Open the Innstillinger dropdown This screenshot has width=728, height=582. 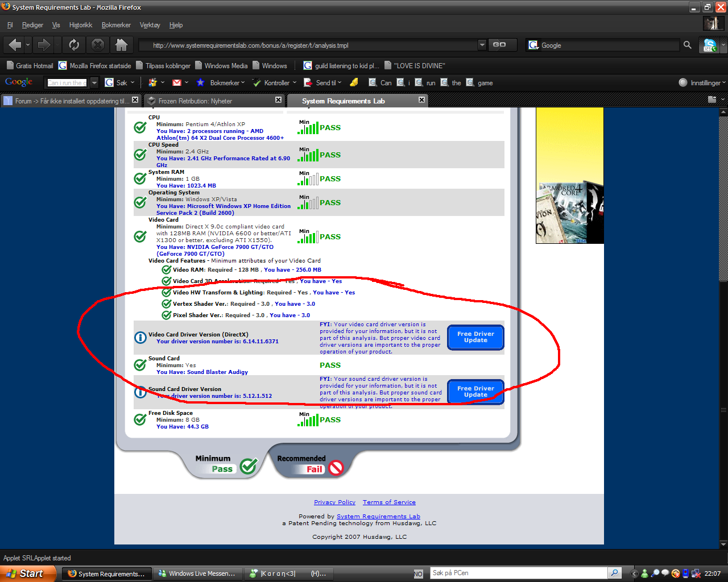click(x=702, y=82)
